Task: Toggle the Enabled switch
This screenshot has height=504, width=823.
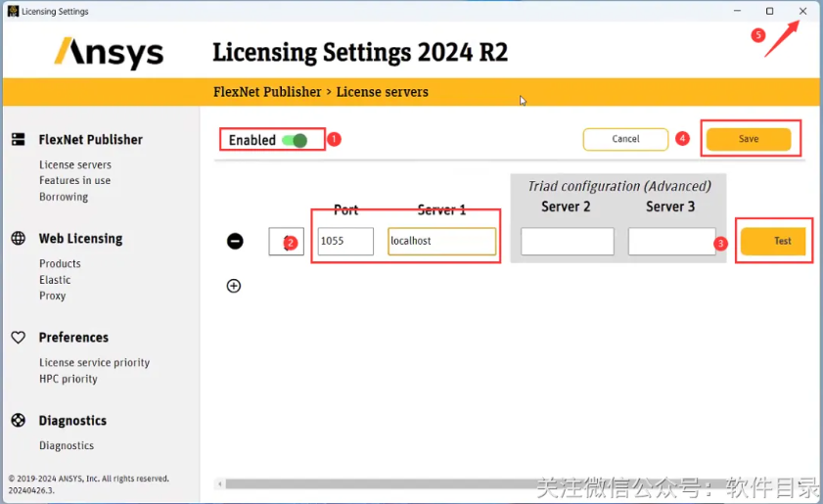Action: click(x=295, y=140)
